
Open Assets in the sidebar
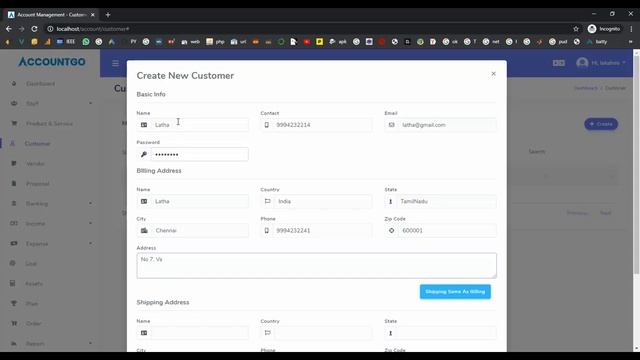(x=34, y=284)
